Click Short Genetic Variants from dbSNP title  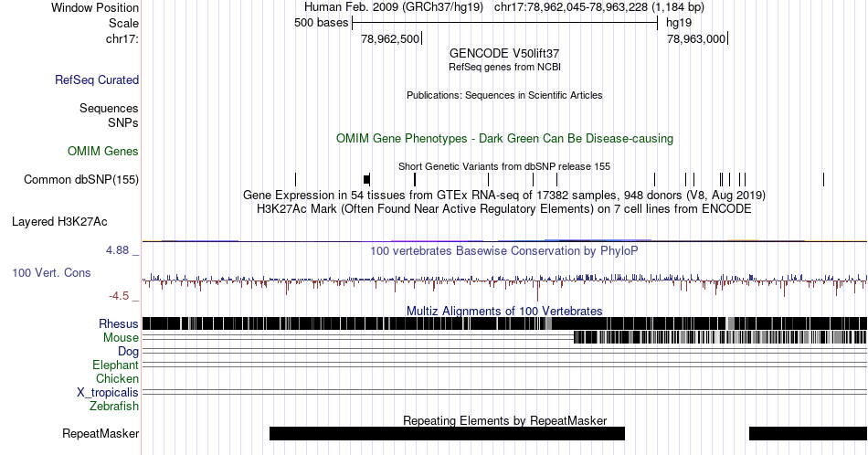pos(504,166)
